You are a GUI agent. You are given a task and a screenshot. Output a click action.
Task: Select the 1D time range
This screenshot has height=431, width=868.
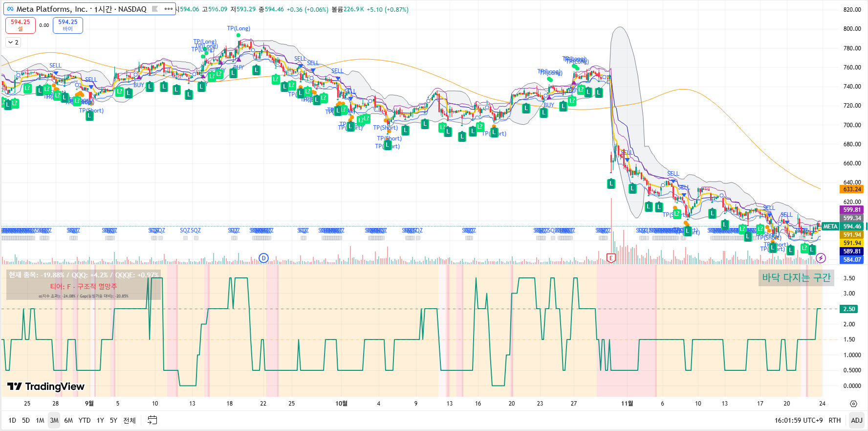coord(12,420)
